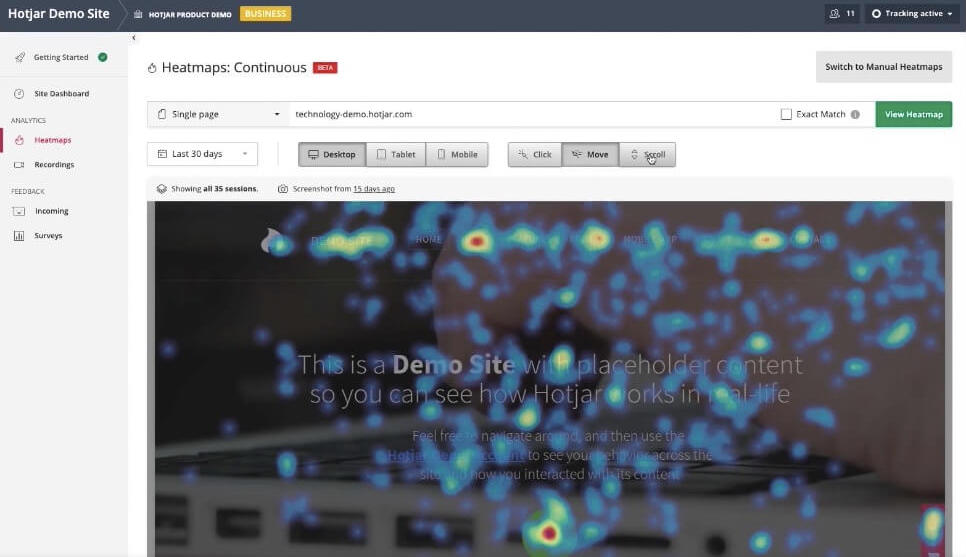The height and width of the screenshot is (557, 966).
Task: Open Getting Started in the sidebar
Action: pos(61,57)
